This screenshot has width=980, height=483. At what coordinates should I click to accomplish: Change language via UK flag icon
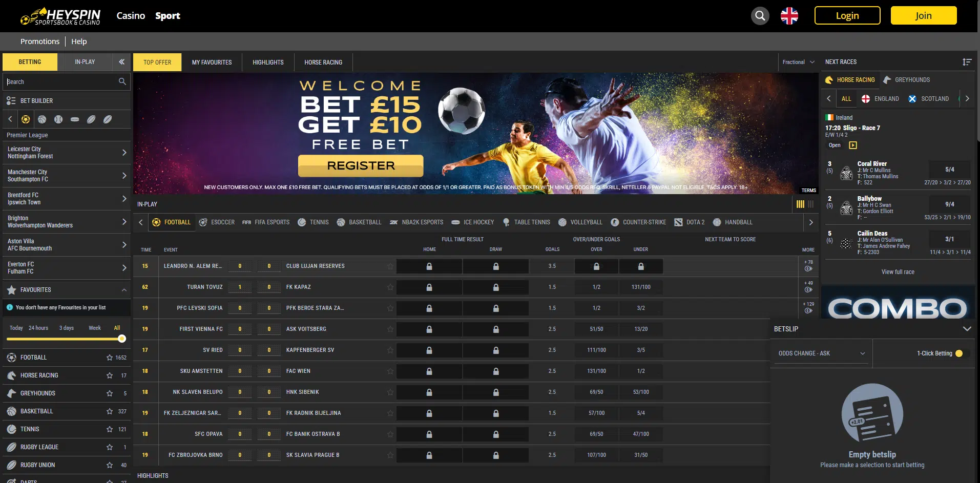pos(789,16)
